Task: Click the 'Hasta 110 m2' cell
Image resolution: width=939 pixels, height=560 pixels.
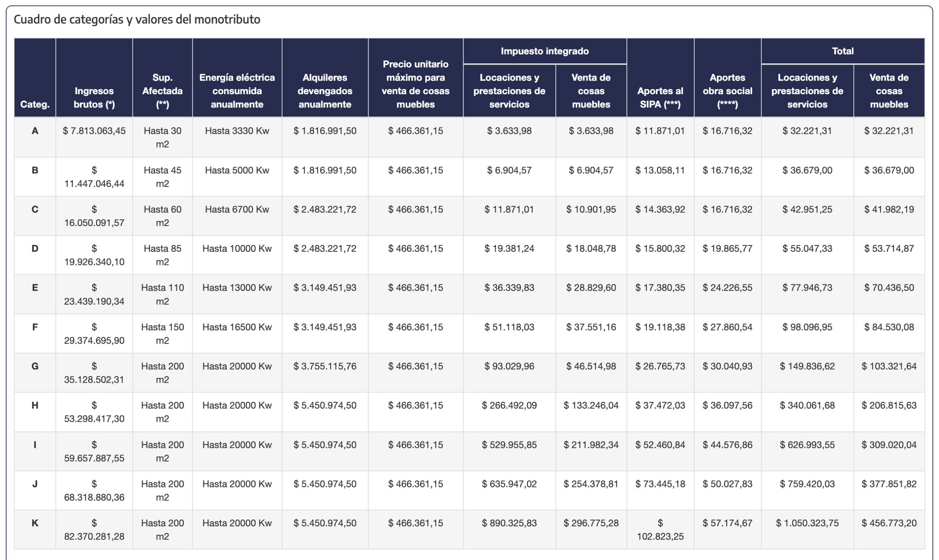Action: click(x=162, y=294)
